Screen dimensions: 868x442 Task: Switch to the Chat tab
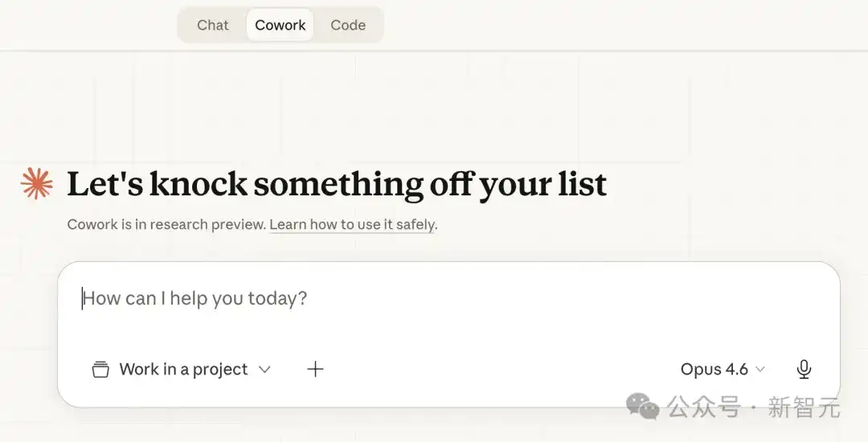click(213, 25)
